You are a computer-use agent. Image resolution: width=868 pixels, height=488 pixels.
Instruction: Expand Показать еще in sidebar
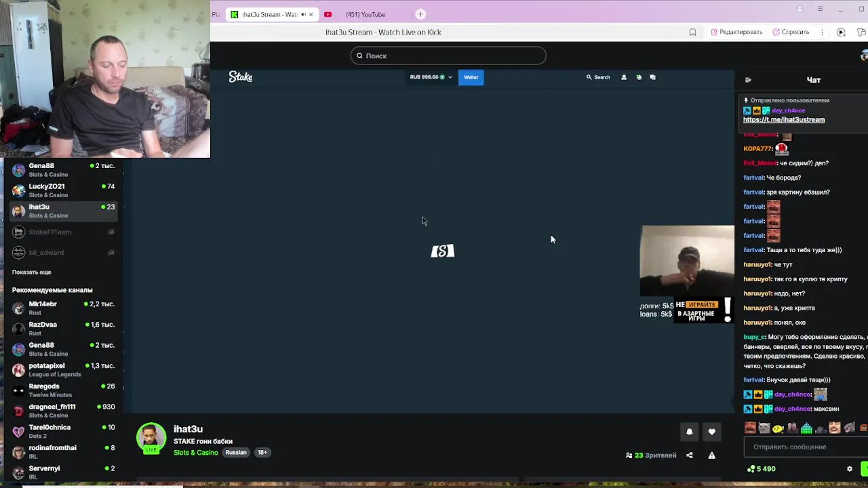[x=31, y=272]
